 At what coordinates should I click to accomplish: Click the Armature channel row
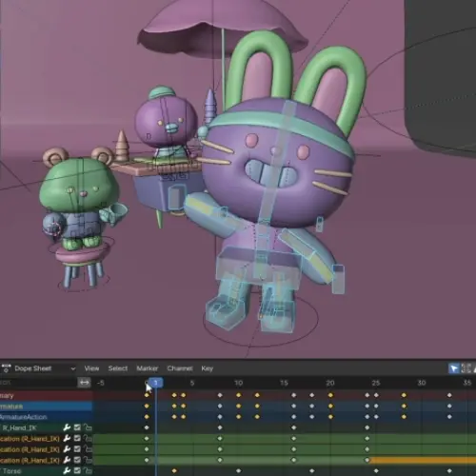[47, 407]
